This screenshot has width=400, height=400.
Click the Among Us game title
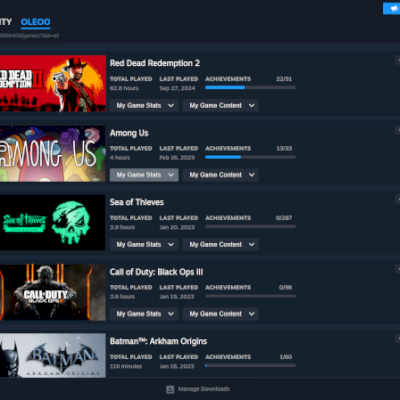(x=129, y=133)
